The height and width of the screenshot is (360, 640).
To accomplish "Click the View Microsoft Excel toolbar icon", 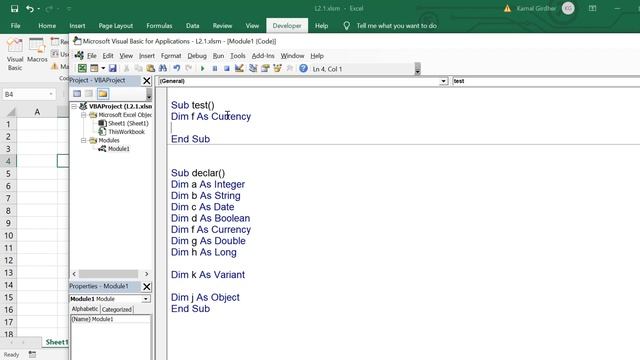I will pos(82,69).
